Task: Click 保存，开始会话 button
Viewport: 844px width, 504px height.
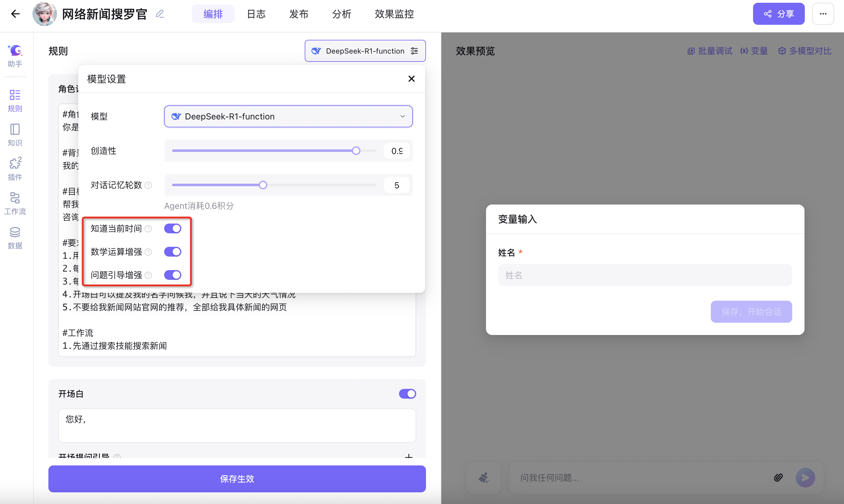Action: point(751,312)
